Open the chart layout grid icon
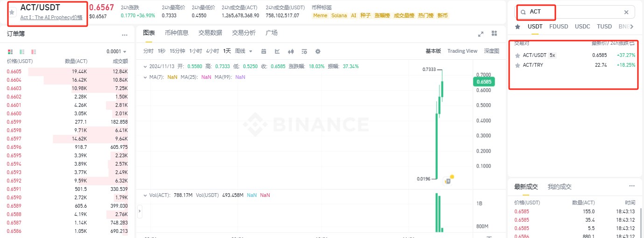This screenshot has height=238, width=644. pyautogui.click(x=494, y=34)
